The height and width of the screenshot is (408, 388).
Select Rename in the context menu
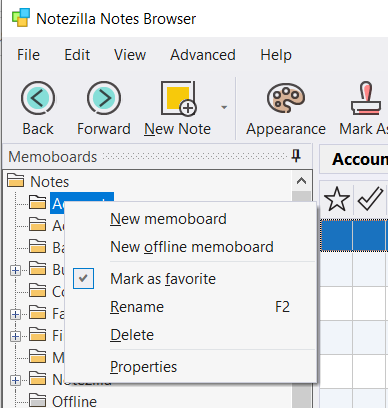[137, 307]
